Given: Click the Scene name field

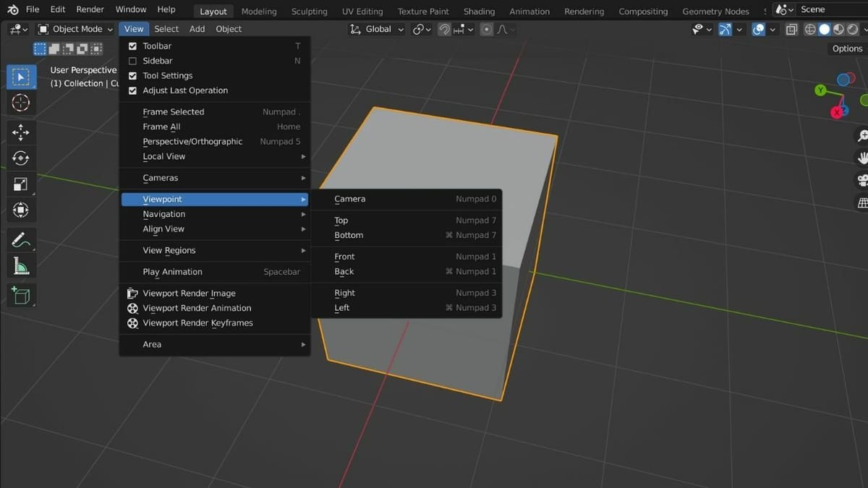Looking at the screenshot, I should click(833, 9).
